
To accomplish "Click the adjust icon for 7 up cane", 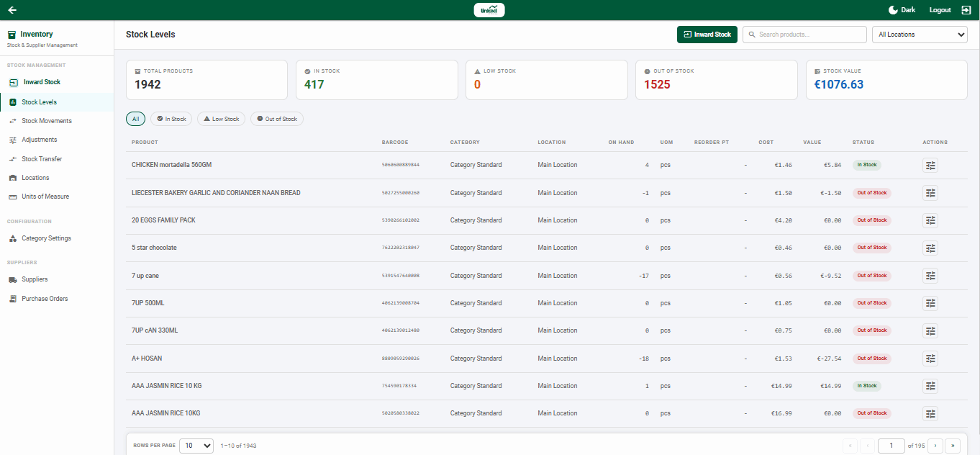I will pos(930,276).
